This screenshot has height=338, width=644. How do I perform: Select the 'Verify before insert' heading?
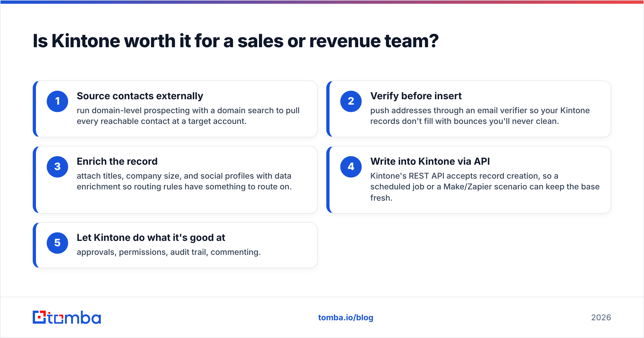[416, 96]
